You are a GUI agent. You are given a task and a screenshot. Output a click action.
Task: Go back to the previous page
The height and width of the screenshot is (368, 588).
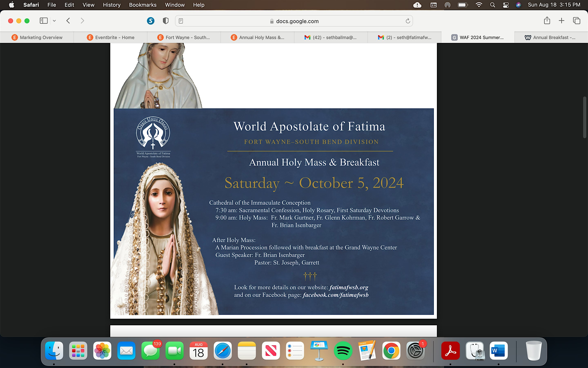click(68, 21)
